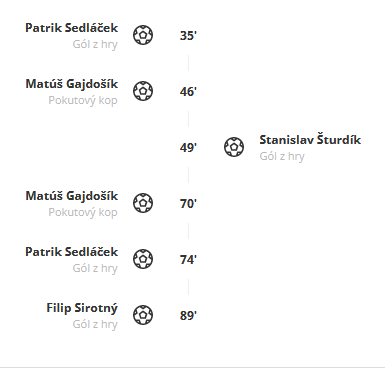Select the 89' timeline minute

point(188,316)
